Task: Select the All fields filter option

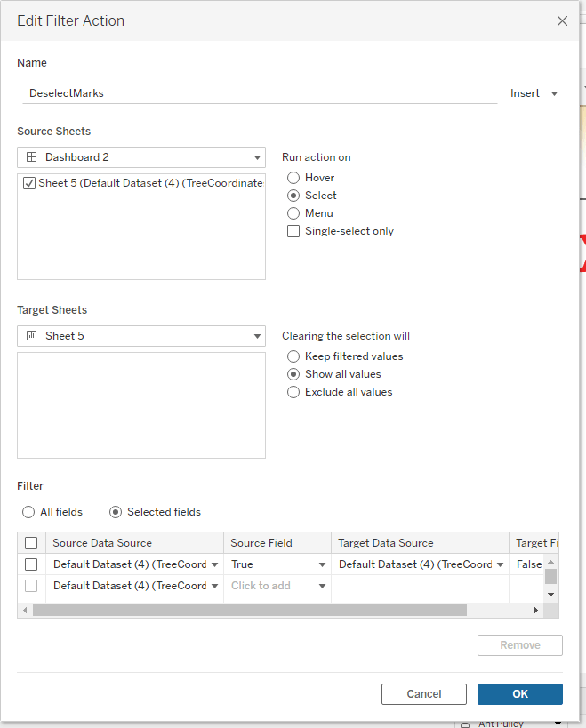Action: pos(28,512)
